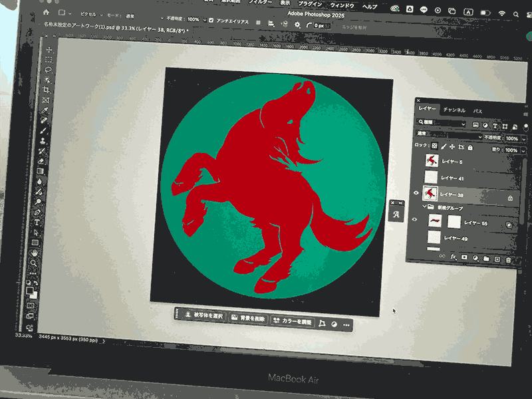Select the Hand tool
The width and height of the screenshot is (532, 399).
coord(35,253)
